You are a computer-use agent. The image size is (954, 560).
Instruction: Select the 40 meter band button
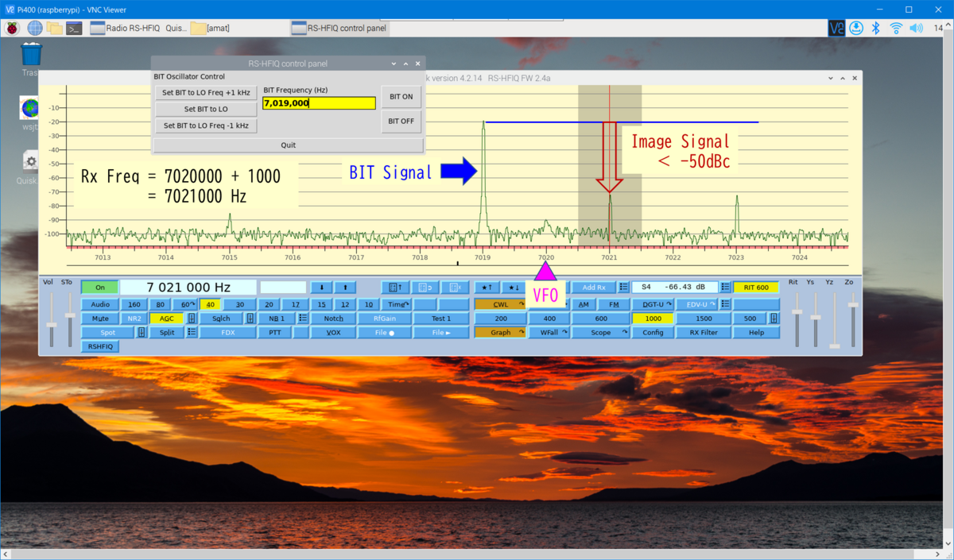[x=210, y=304]
